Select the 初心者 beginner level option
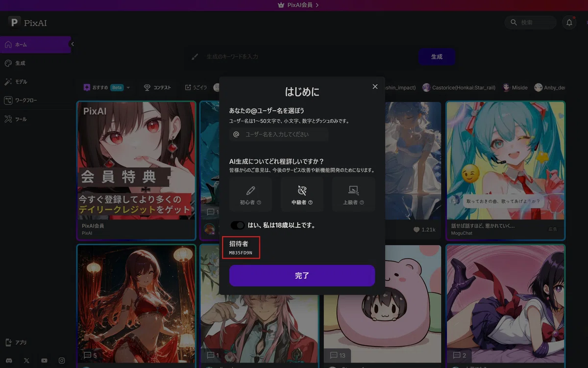The width and height of the screenshot is (588, 368). (250, 194)
